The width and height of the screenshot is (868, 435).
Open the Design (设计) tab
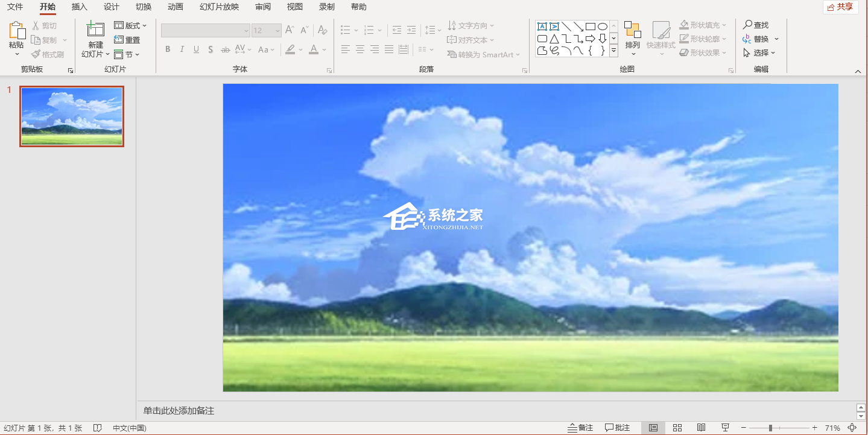click(x=111, y=7)
